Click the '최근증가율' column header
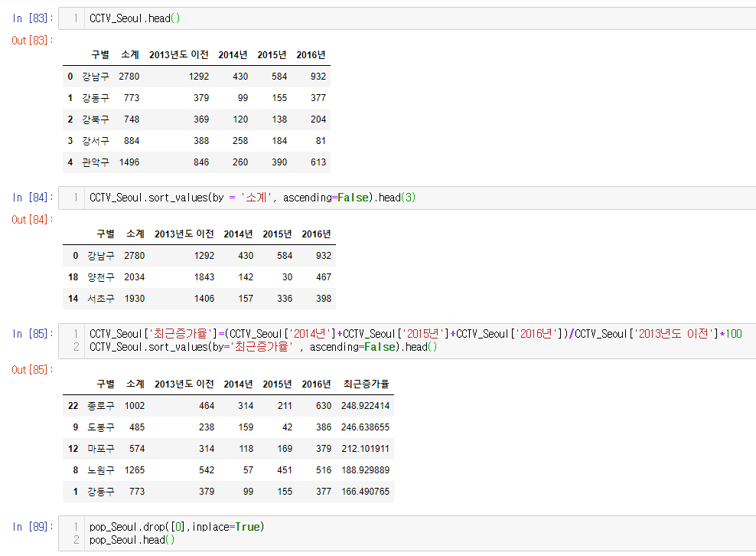This screenshot has width=756, height=556. pyautogui.click(x=366, y=384)
